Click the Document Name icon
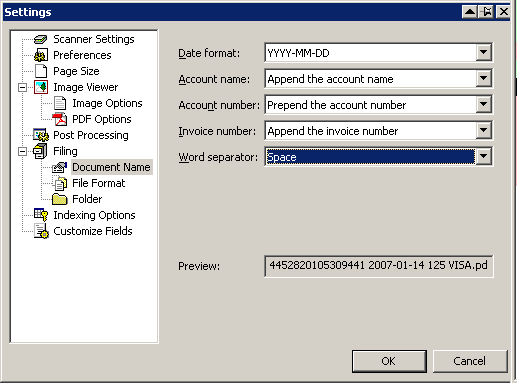 click(x=60, y=167)
